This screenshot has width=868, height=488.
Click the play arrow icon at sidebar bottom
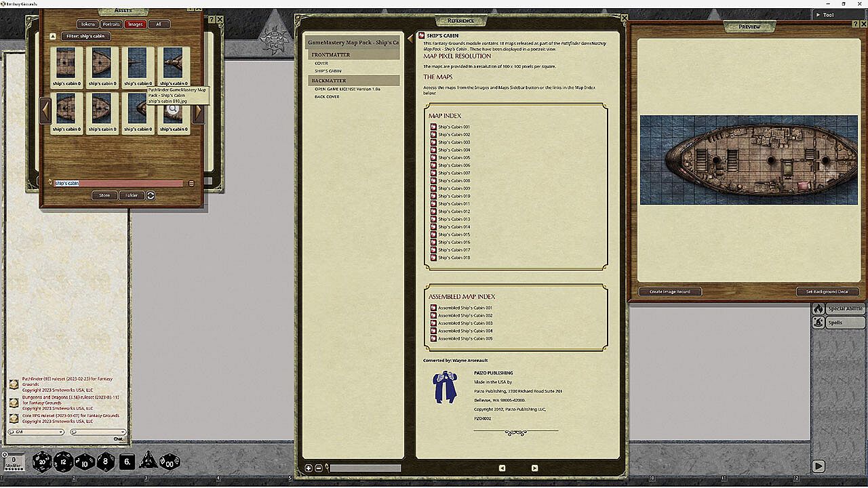(818, 466)
